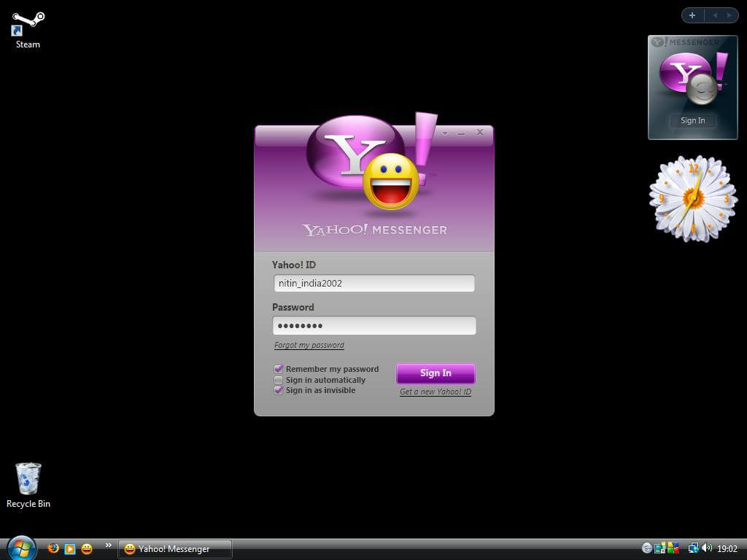Click the network connection tray icon
This screenshot has width=747, height=560.
point(693,548)
